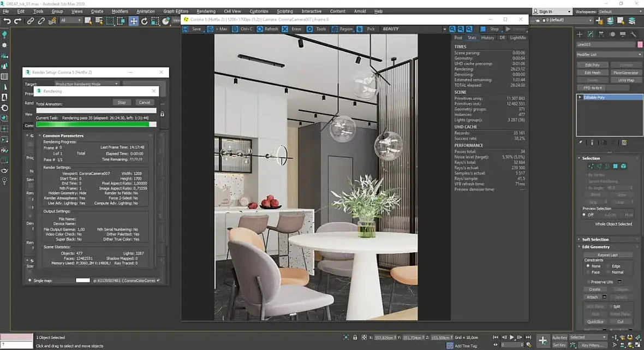Viewport: 644px width, 350px height.
Task: Click the Play Animation button
Action: [512, 337]
